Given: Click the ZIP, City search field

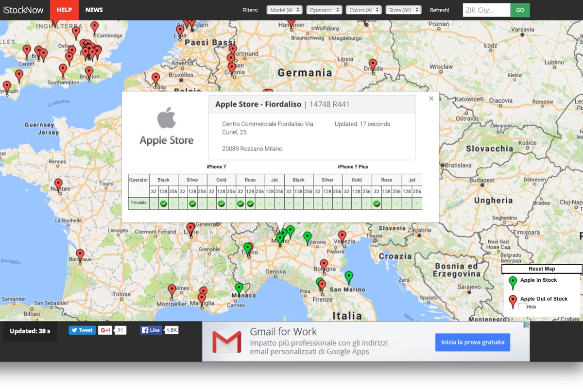Looking at the screenshot, I should tap(486, 10).
